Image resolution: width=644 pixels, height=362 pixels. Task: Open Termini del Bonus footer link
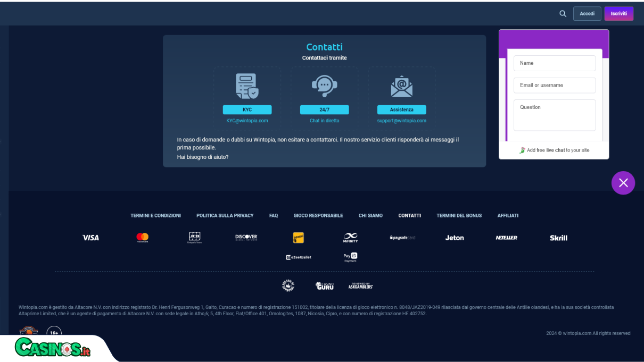pos(459,216)
